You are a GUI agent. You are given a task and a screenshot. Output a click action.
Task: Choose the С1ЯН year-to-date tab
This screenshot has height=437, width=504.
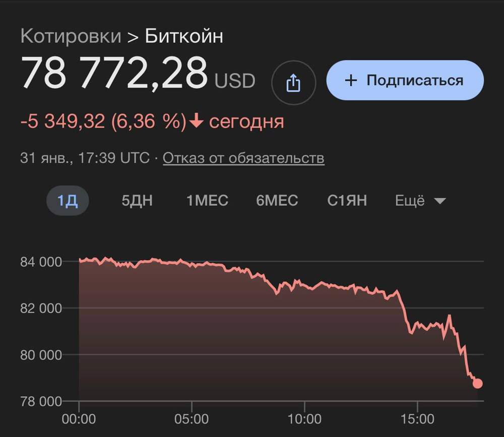pyautogui.click(x=347, y=201)
